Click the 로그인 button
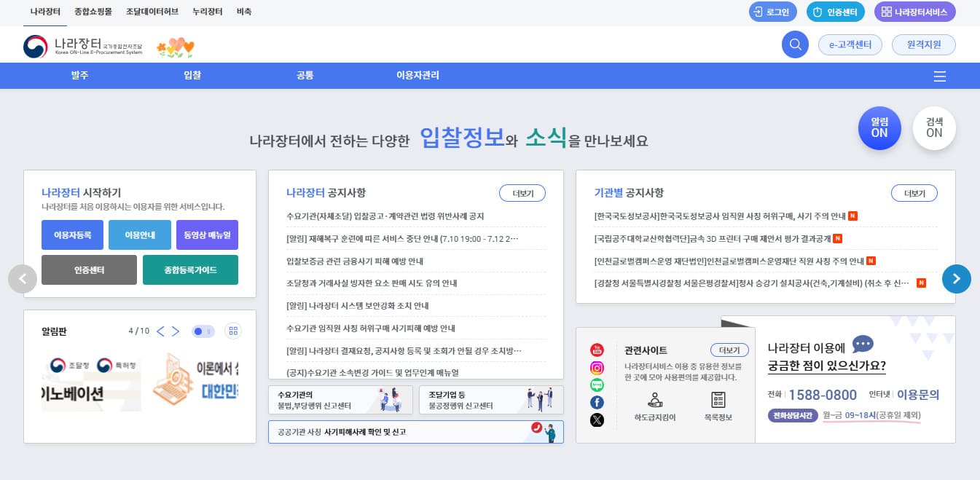This screenshot has height=480, width=980. tap(773, 12)
